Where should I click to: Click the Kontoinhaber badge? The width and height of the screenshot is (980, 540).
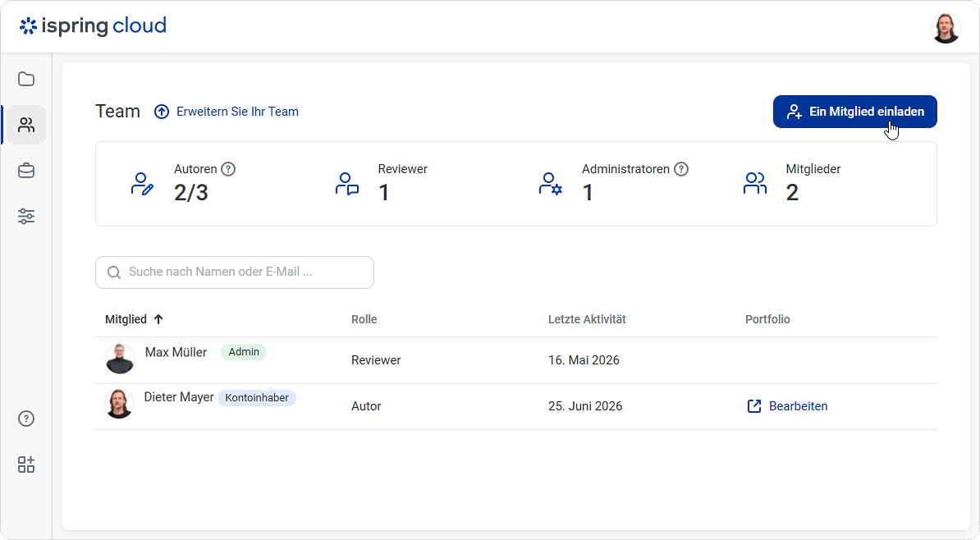pos(257,397)
